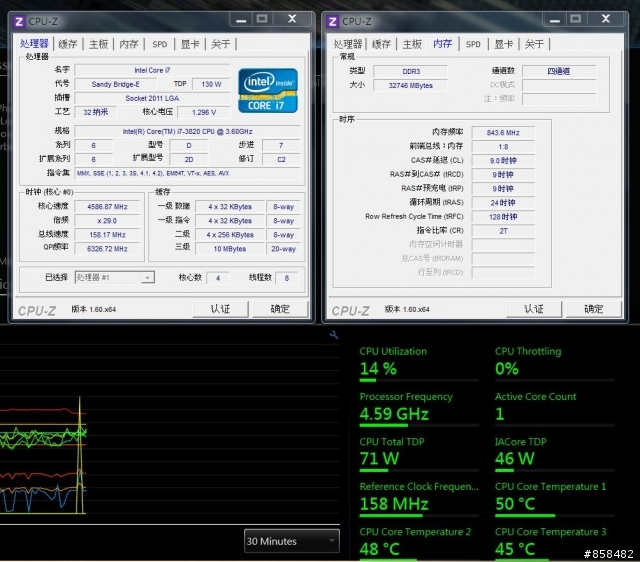Screen dimensions: 640x562
Task: Click the 24 时钟 tRAS value
Action: (x=503, y=203)
